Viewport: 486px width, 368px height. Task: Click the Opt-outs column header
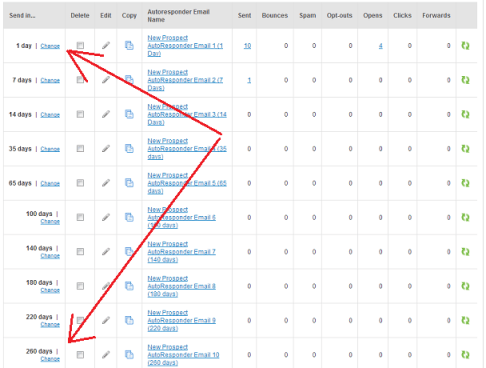pyautogui.click(x=339, y=15)
